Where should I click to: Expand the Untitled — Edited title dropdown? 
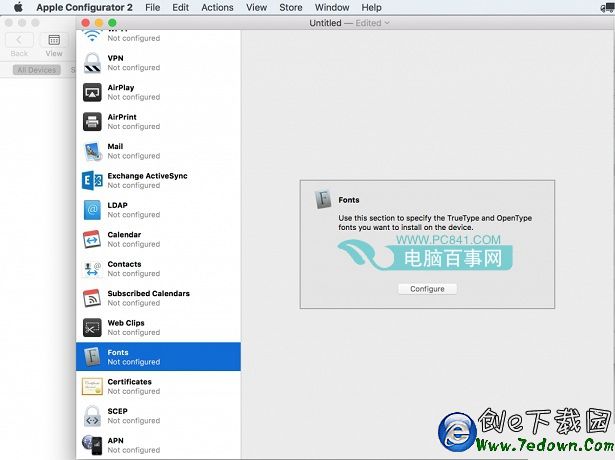(x=387, y=23)
